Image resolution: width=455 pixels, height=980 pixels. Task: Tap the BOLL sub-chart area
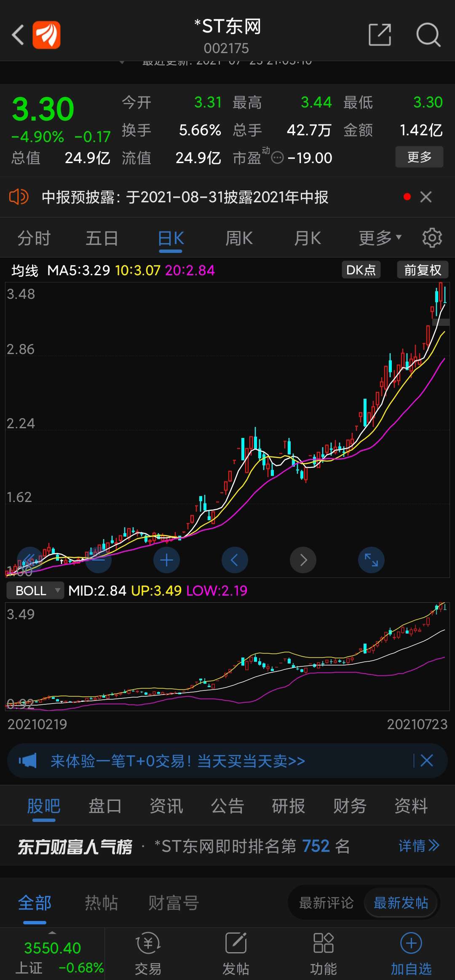pos(227,657)
